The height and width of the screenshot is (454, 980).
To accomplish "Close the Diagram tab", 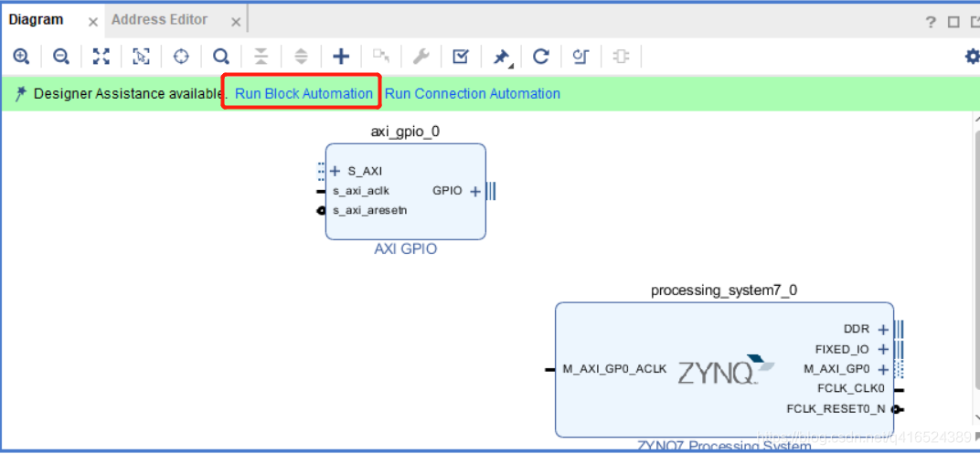I will [92, 23].
